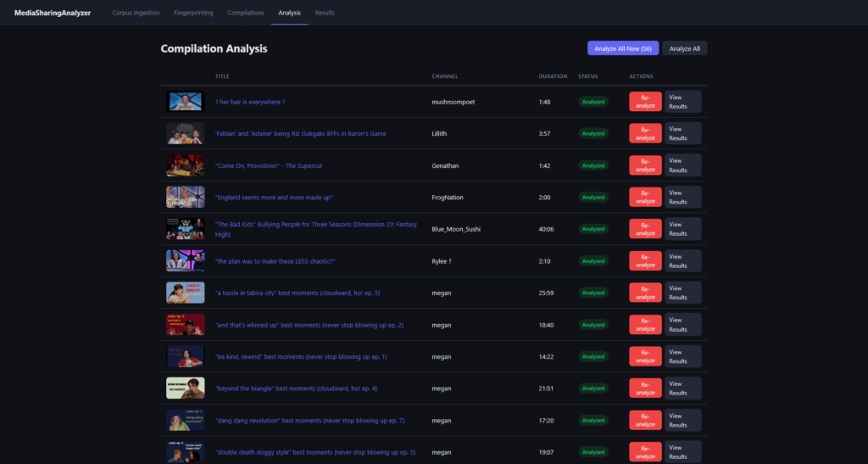The height and width of the screenshot is (464, 868).
Task: Click thumbnail of 'beyond the biangle' video
Action: point(185,389)
